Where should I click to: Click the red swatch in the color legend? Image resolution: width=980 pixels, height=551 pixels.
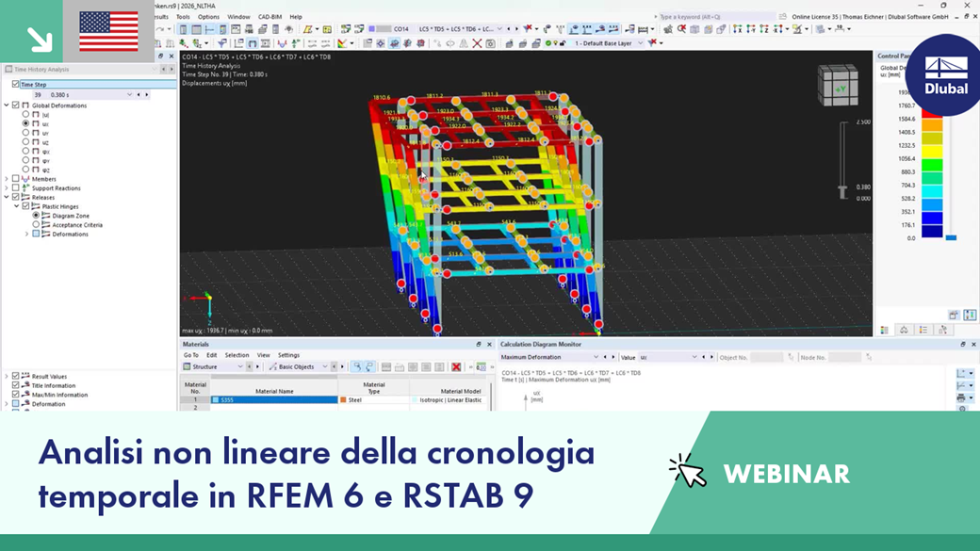click(932, 112)
